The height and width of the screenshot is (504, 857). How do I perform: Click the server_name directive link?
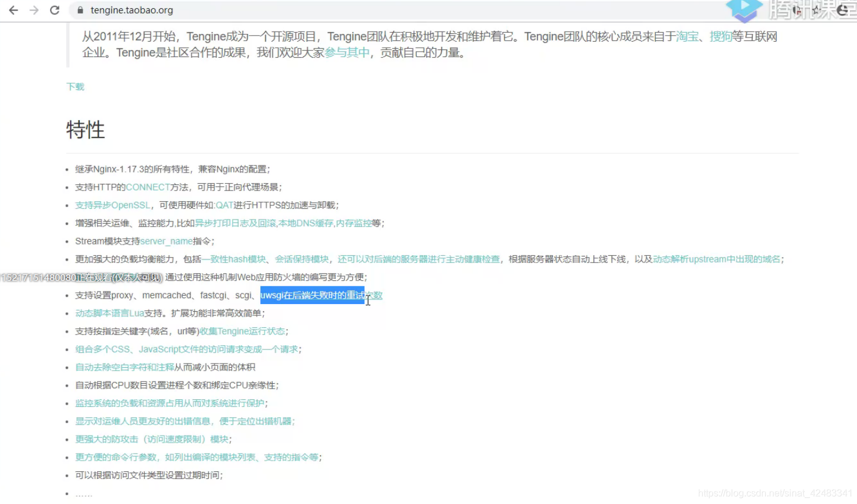click(x=167, y=241)
